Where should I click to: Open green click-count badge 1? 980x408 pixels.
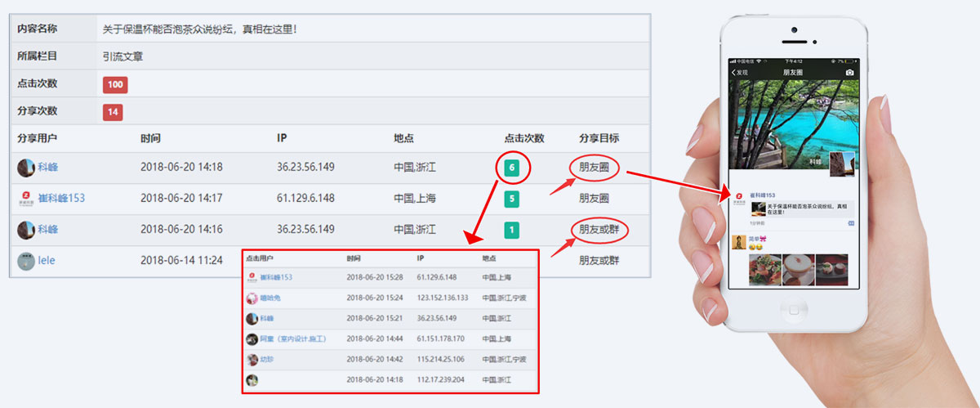pyautogui.click(x=512, y=230)
